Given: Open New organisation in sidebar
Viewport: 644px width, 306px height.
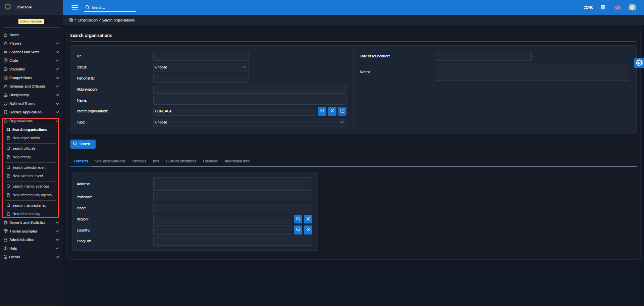Looking at the screenshot, I should pos(26,138).
